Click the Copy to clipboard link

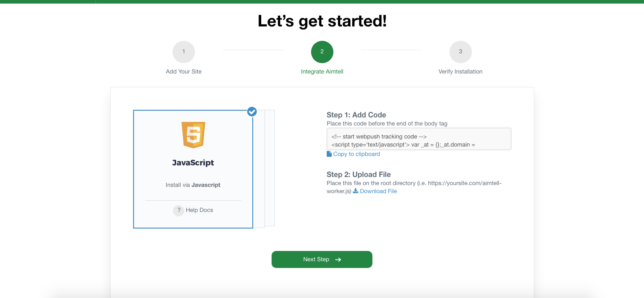(x=356, y=154)
